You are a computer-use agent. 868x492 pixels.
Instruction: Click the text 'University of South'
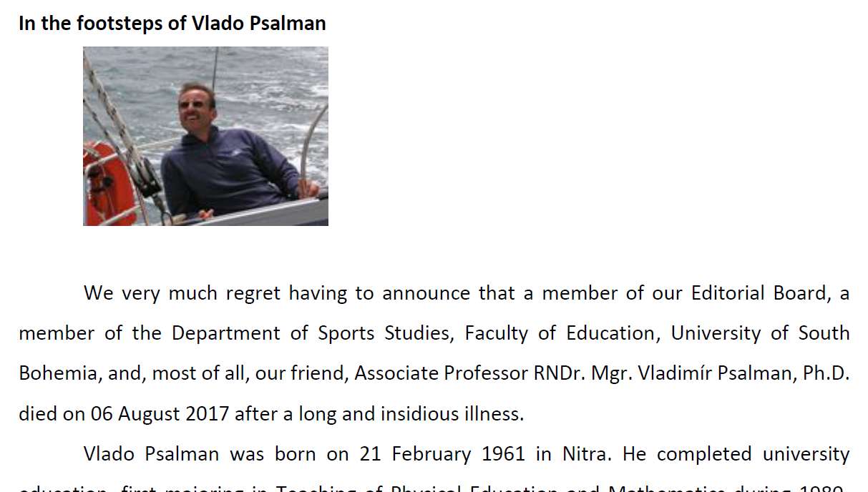point(760,333)
